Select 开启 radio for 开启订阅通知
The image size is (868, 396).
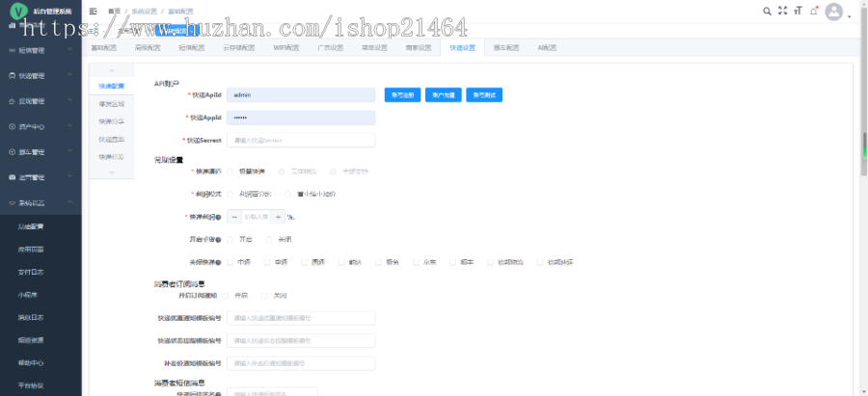tap(226, 296)
